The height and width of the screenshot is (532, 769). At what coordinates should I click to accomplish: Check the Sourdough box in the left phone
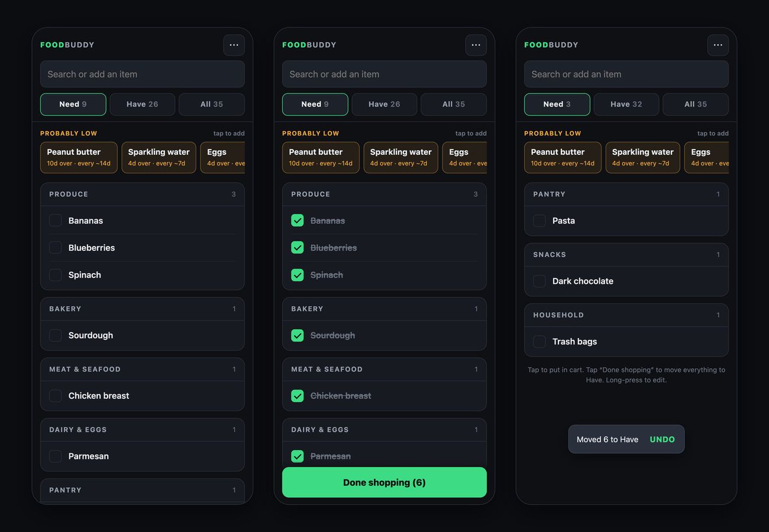[x=55, y=335]
